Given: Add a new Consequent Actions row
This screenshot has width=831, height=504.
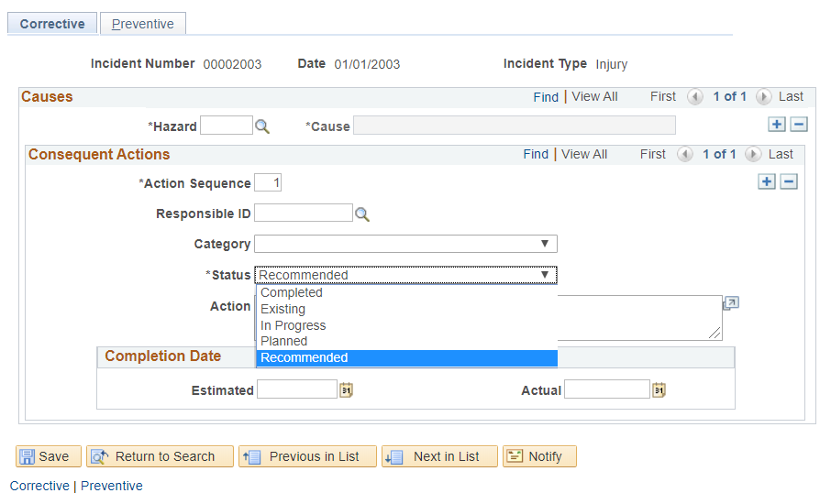Looking at the screenshot, I should [x=767, y=181].
